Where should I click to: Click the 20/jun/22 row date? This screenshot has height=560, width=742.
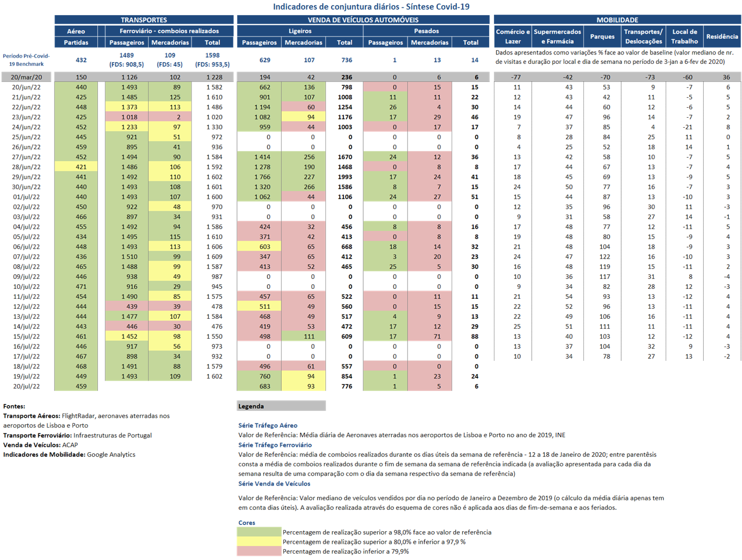tap(26, 87)
